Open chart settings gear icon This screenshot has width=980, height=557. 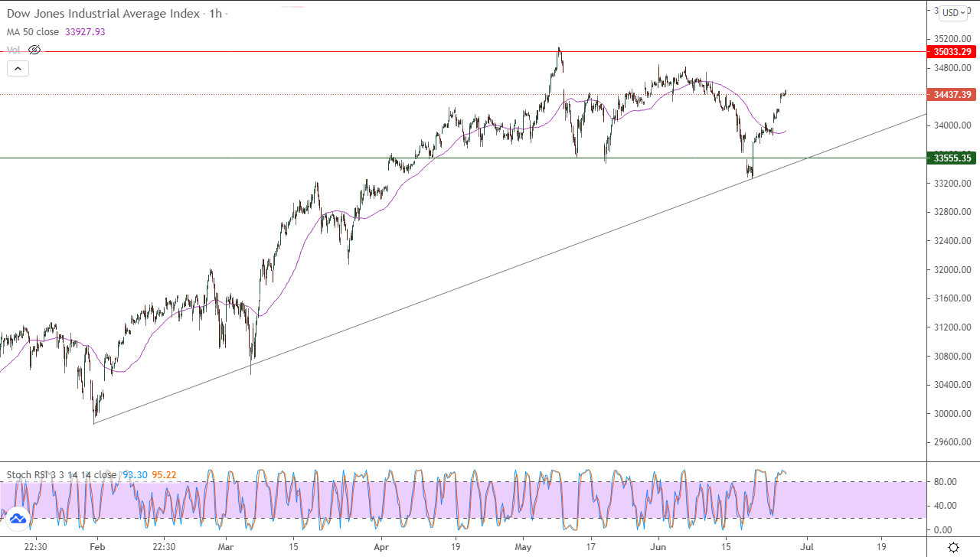(954, 546)
